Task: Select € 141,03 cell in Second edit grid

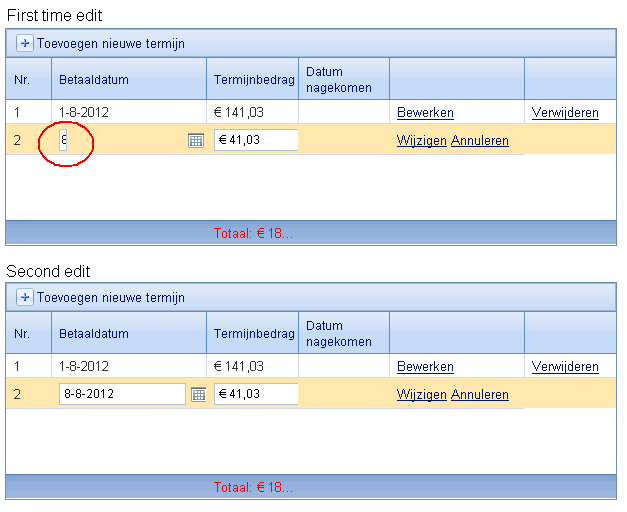Action: pos(252,366)
